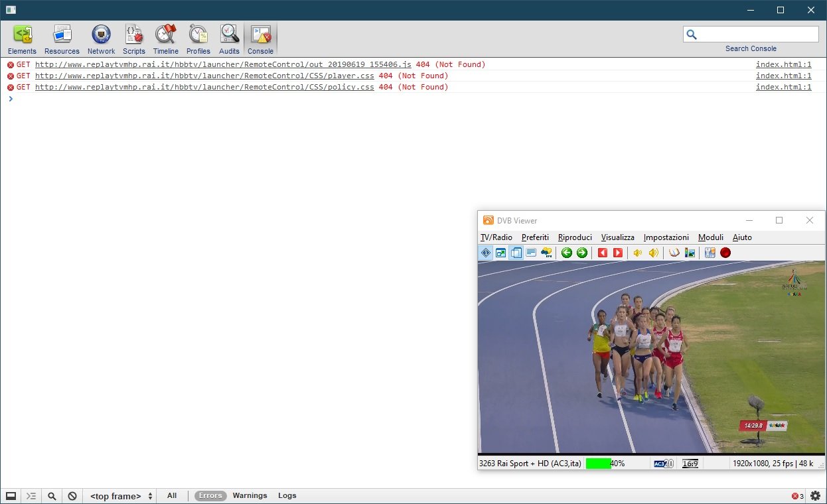Click the green back arrow in DVB Viewer
Image resolution: width=827 pixels, height=504 pixels.
point(566,253)
